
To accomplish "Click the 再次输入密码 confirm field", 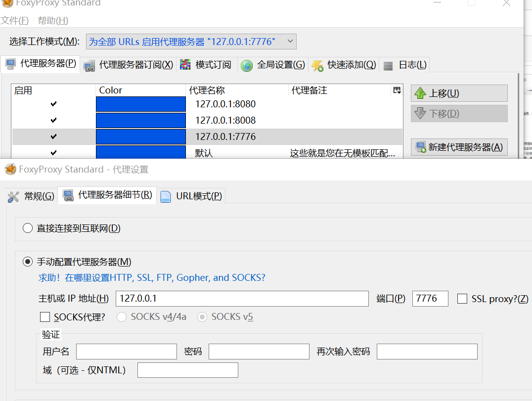I will 427,352.
